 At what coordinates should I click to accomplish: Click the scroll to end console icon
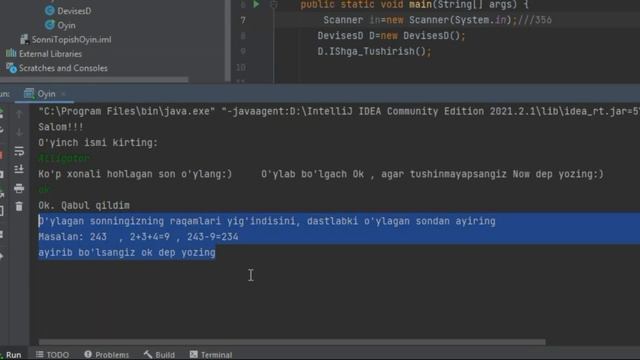click(x=19, y=169)
